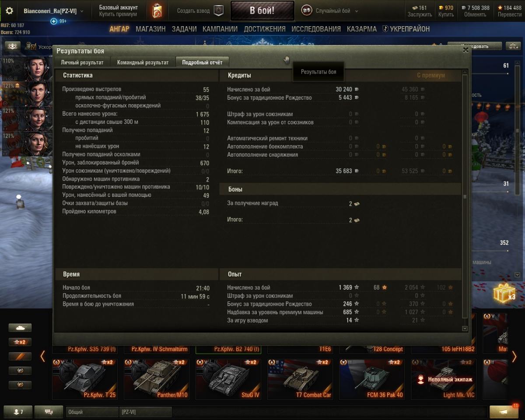525x420 pixels.
Task: Toggle the orange stripe carousel filter
Action: (20, 357)
